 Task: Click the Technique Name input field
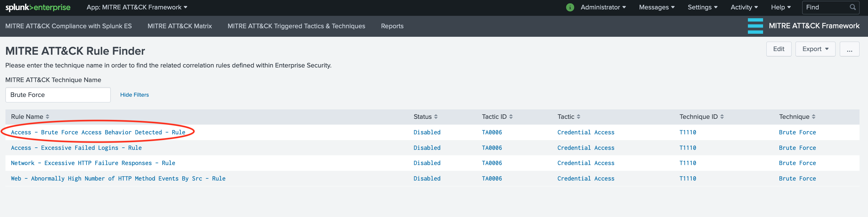click(58, 95)
